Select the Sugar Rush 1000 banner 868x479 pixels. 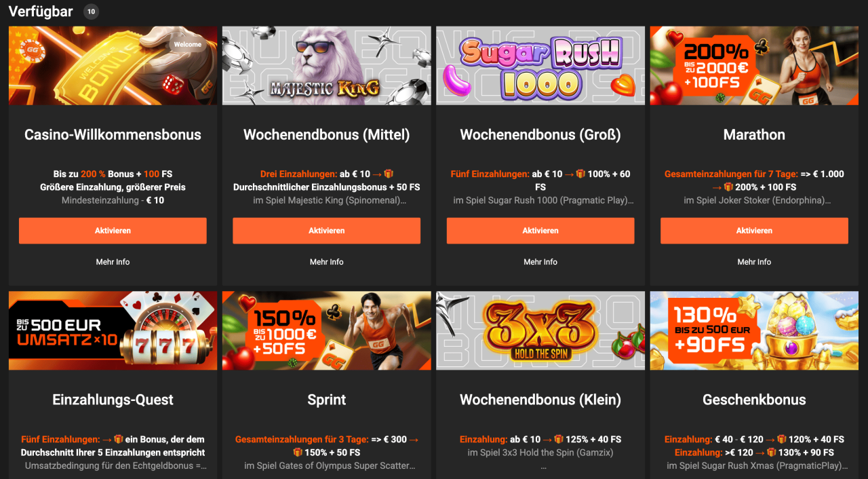pos(540,65)
